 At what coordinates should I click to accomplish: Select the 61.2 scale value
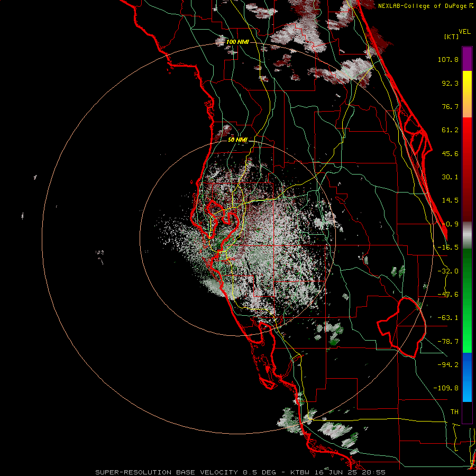click(450, 130)
